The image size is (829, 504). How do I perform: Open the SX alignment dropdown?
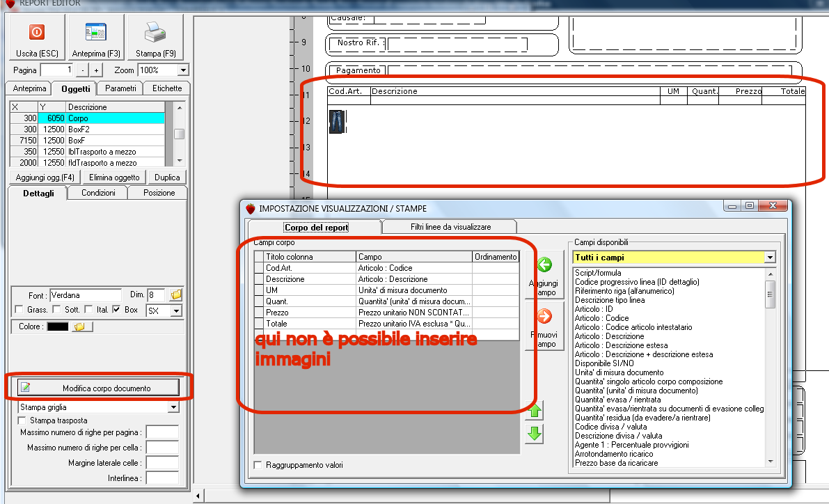coord(177,311)
